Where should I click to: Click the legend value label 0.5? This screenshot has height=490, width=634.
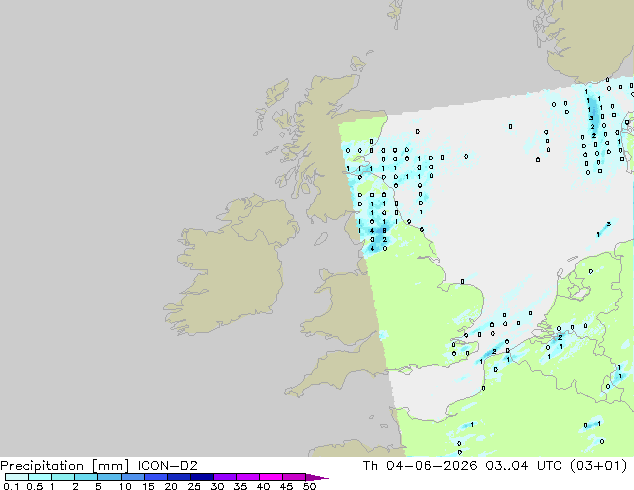34,486
